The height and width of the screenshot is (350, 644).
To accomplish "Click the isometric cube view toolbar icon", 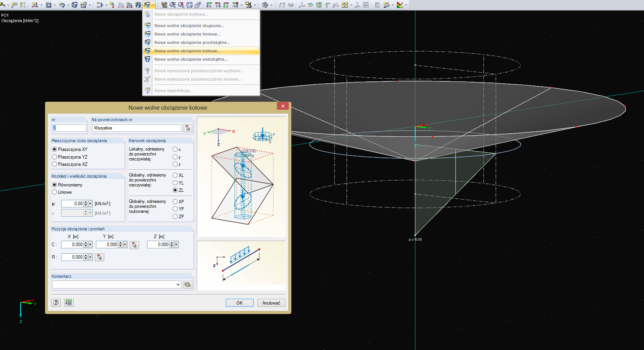I will click(189, 5).
